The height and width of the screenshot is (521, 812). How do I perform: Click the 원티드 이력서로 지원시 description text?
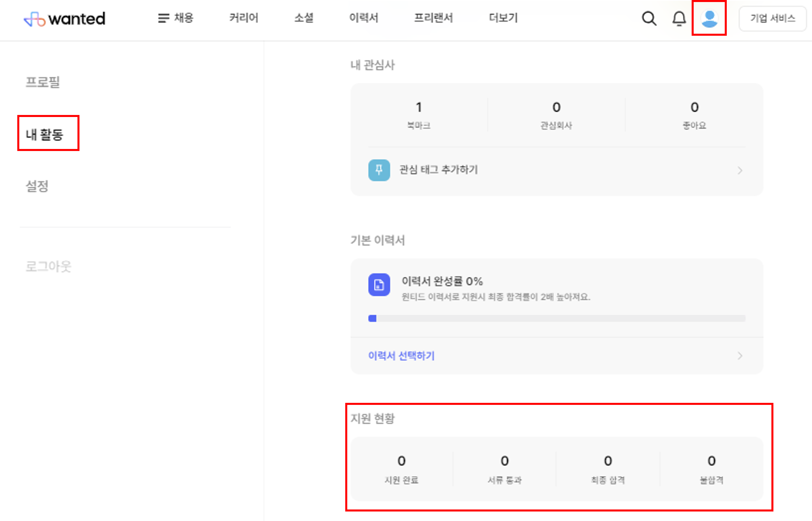tap(496, 297)
